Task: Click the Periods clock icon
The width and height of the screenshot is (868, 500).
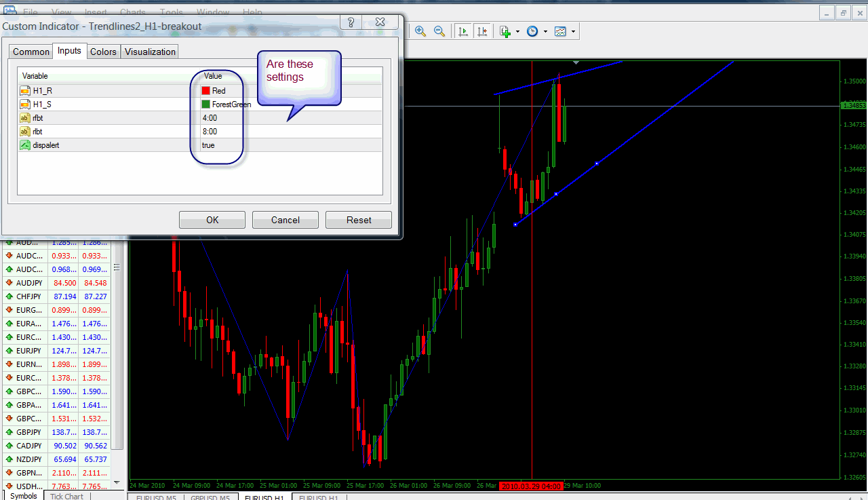Action: 532,31
